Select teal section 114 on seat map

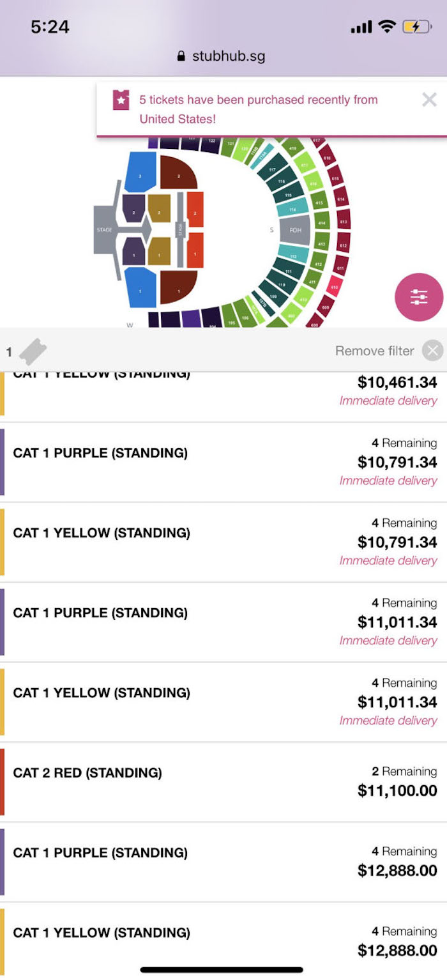coord(292,210)
